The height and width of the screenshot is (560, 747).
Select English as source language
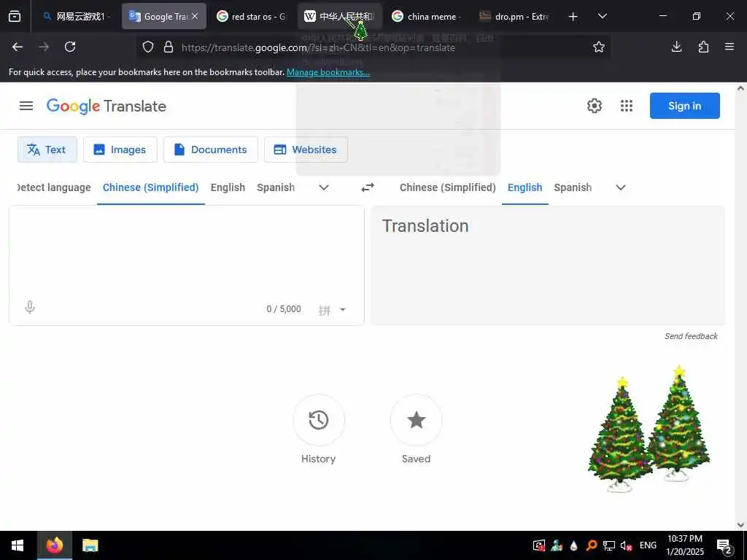click(228, 187)
